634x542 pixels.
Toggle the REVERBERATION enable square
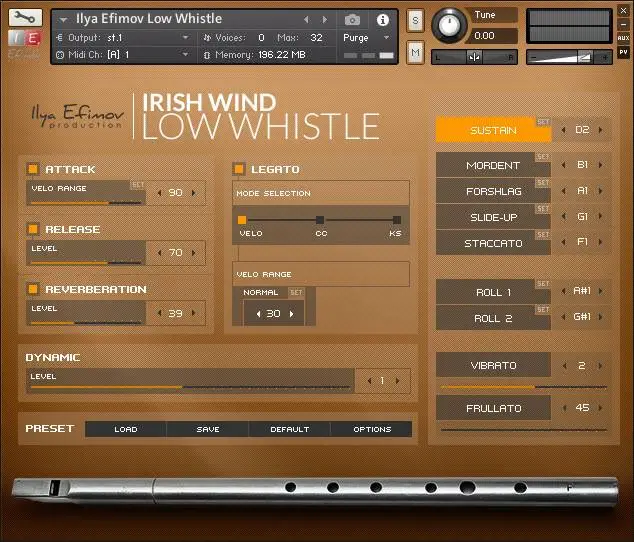33,289
